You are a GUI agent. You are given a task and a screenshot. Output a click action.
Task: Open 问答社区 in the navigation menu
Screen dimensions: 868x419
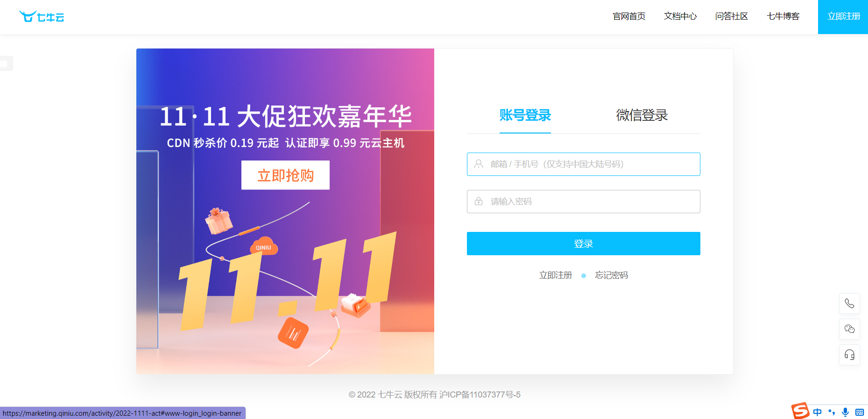732,16
